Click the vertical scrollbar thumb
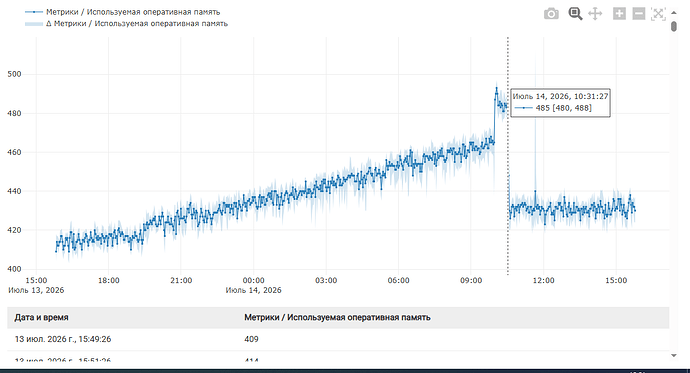Viewport: 690px width, 373px height. [x=674, y=26]
